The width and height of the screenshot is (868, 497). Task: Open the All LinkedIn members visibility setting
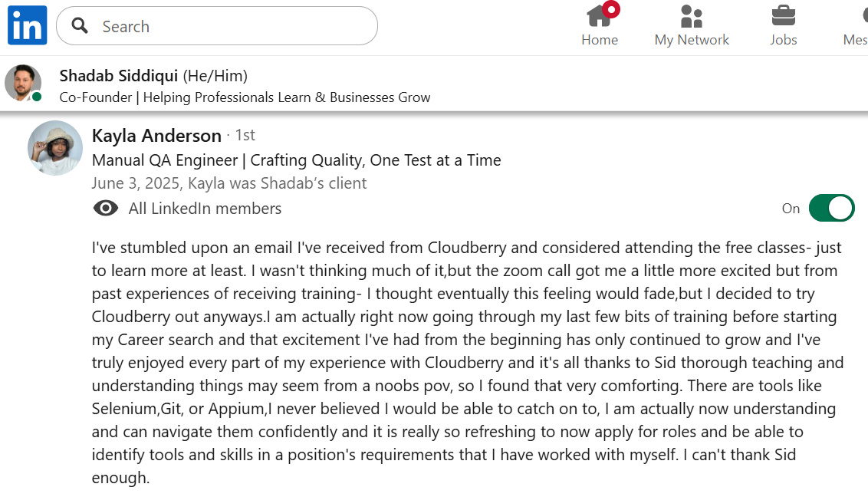point(205,209)
